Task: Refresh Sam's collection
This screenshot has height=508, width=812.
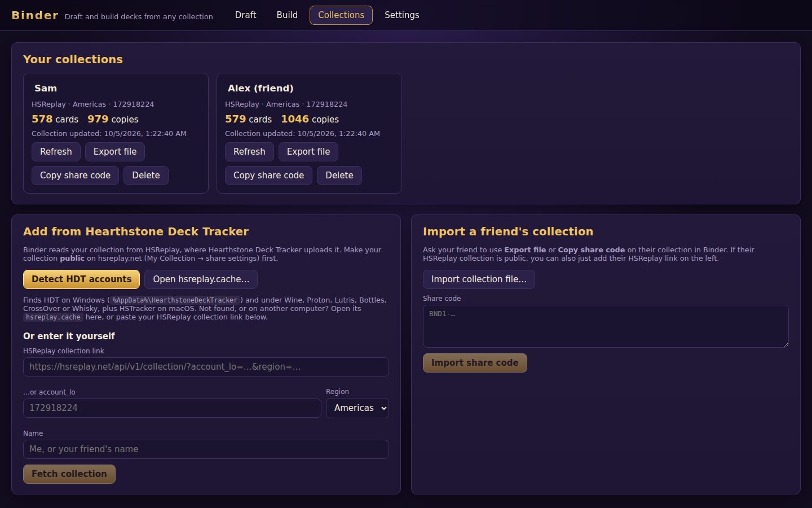Action: pos(56,152)
